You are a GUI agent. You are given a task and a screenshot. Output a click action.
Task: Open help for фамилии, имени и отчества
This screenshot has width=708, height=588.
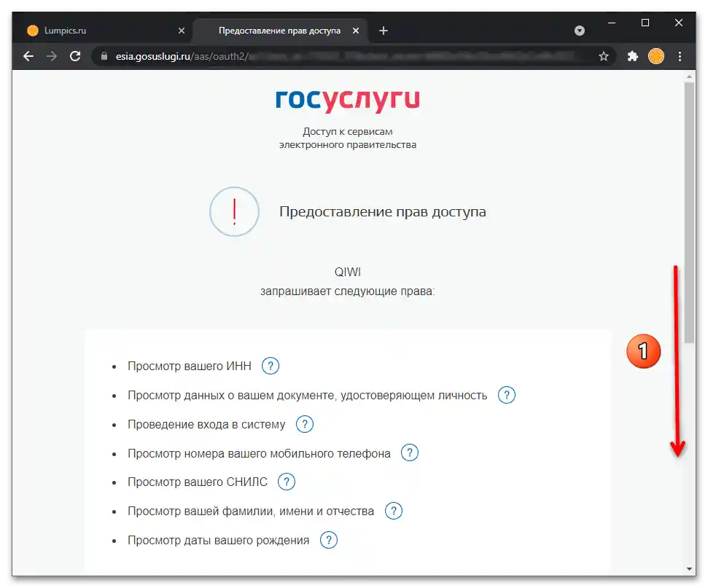tap(394, 511)
